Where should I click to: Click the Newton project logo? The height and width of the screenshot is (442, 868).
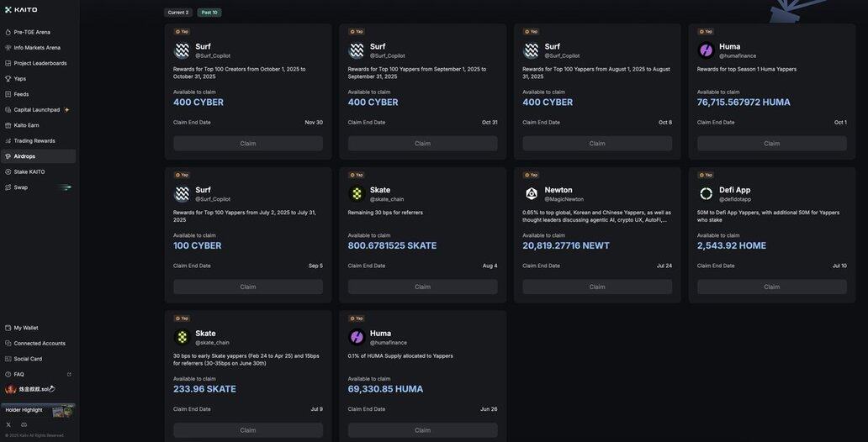tap(532, 194)
